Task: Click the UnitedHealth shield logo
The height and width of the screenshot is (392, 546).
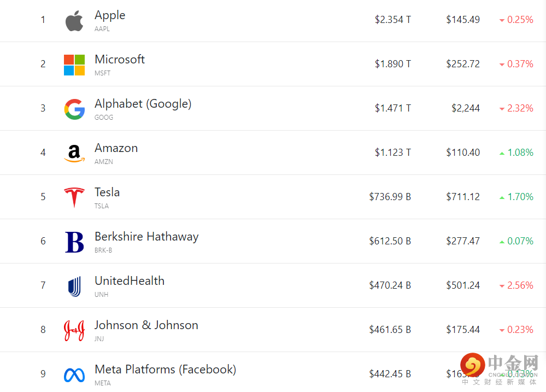Action: coord(74,286)
